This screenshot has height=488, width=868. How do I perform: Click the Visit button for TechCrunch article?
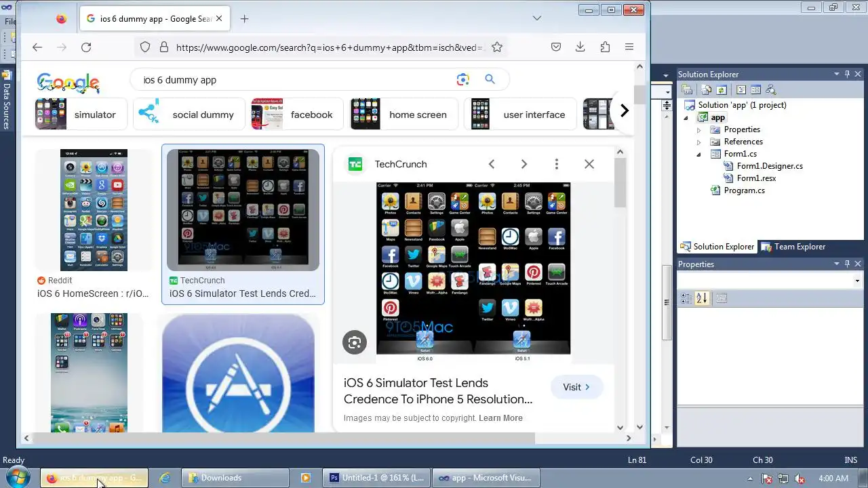pos(576,387)
